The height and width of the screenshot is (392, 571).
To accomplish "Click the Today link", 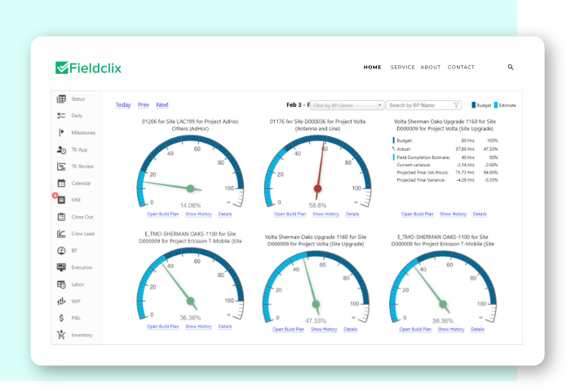I will pyautogui.click(x=123, y=105).
